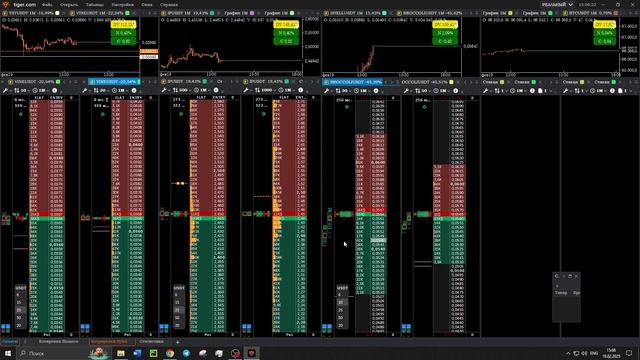The width and height of the screenshot is (640, 360).
Task: Click info icon of active VINEUSDT step-20 order book
Action: coord(134,90)
